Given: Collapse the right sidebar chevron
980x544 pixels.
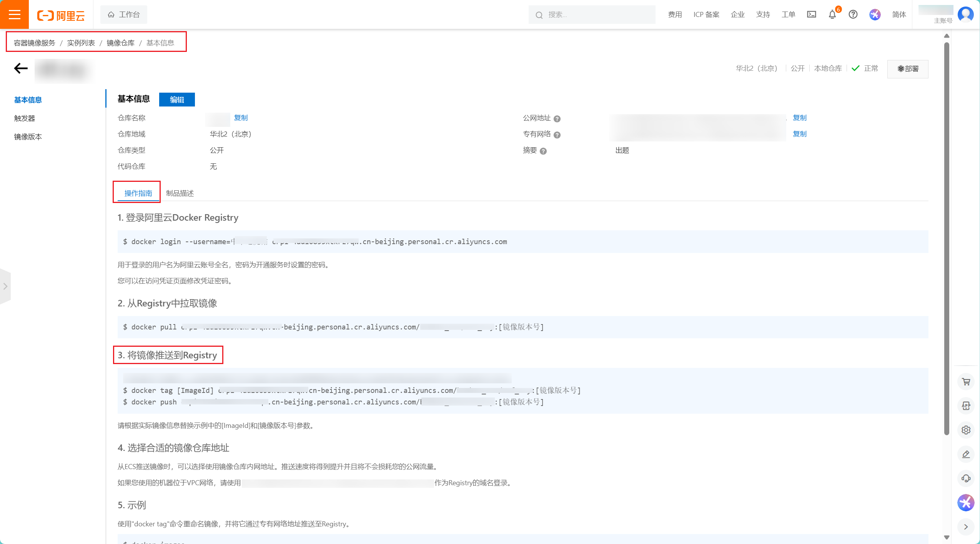Looking at the screenshot, I should tap(966, 527).
